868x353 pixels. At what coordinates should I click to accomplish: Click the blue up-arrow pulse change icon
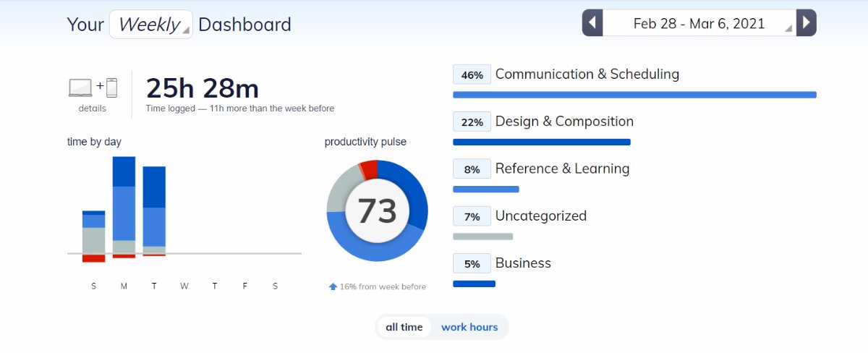[333, 286]
